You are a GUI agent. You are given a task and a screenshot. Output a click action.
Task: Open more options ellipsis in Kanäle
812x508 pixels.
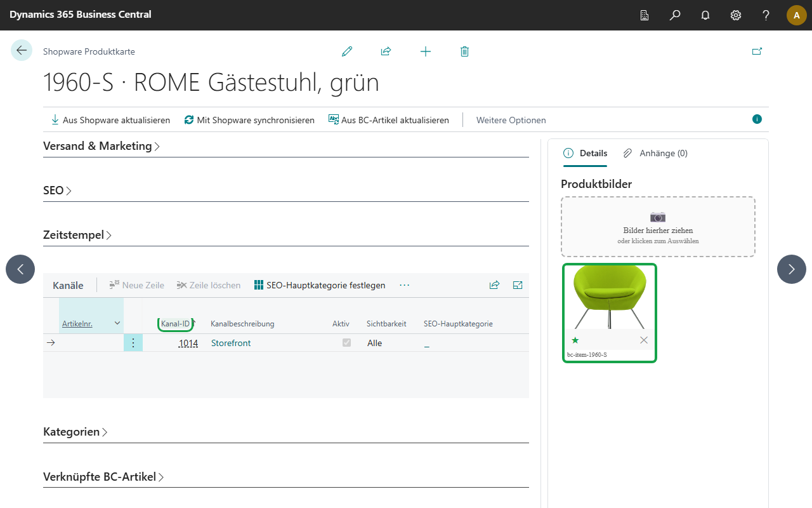coord(405,285)
